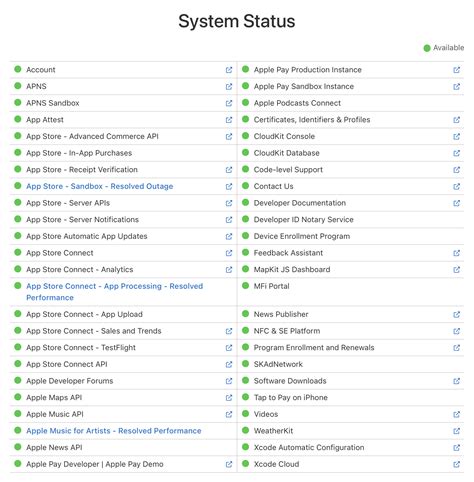Image resolution: width=474 pixels, height=482 pixels.
Task: Select the Tap to Pay on iPhone text
Action: click(x=291, y=397)
